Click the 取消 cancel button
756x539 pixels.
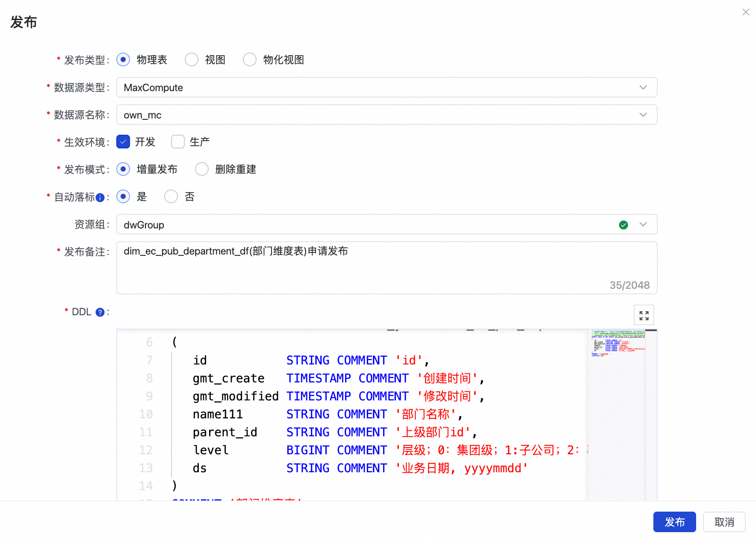tap(724, 522)
